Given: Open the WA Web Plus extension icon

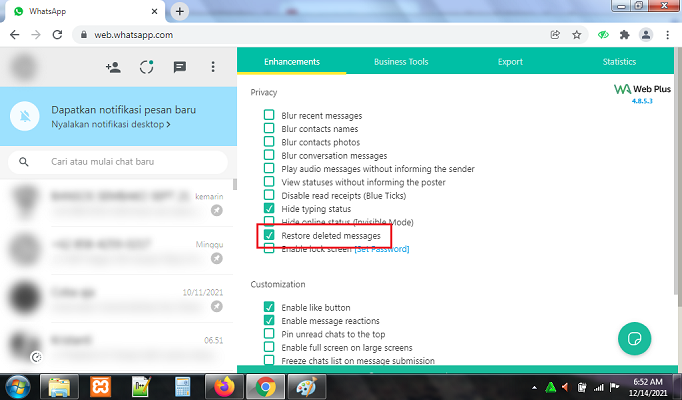Looking at the screenshot, I should (x=603, y=35).
